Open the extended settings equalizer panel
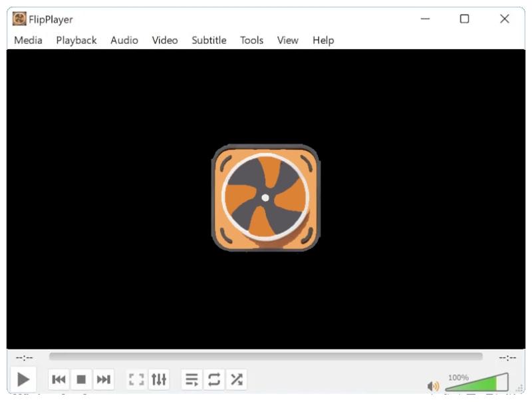 tap(158, 379)
